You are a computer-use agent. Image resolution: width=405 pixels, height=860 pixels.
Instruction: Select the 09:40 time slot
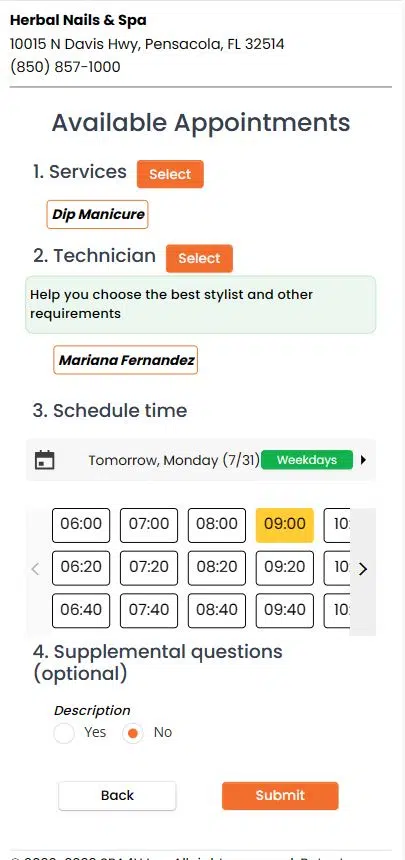point(285,610)
